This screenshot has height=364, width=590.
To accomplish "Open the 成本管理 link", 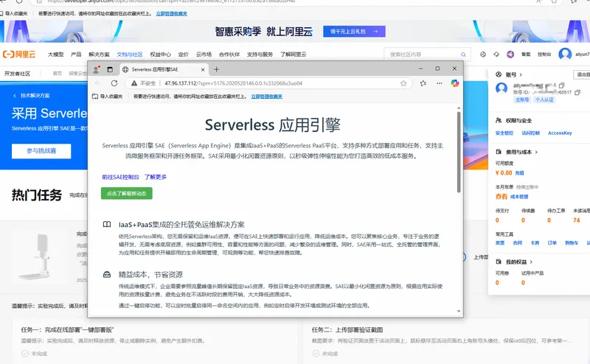I will pos(519,197).
